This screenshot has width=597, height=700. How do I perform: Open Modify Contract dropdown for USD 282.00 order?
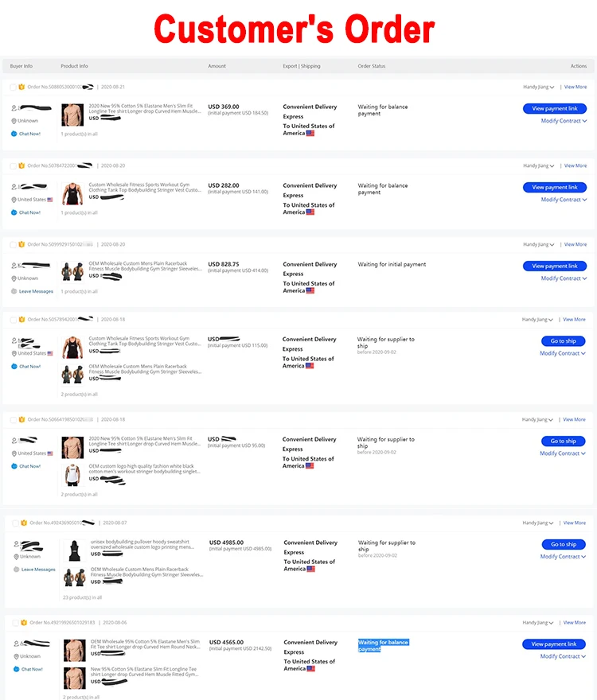[564, 200]
